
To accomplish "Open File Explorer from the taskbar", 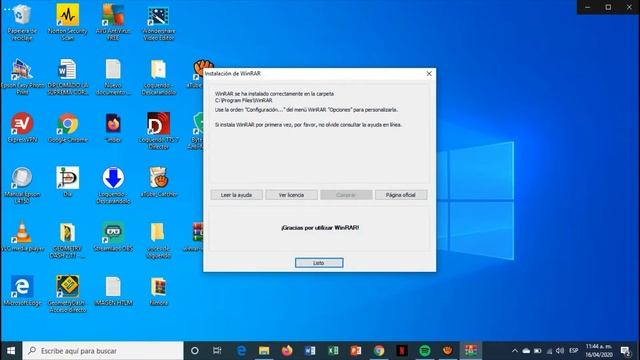I will pyautogui.click(x=264, y=351).
